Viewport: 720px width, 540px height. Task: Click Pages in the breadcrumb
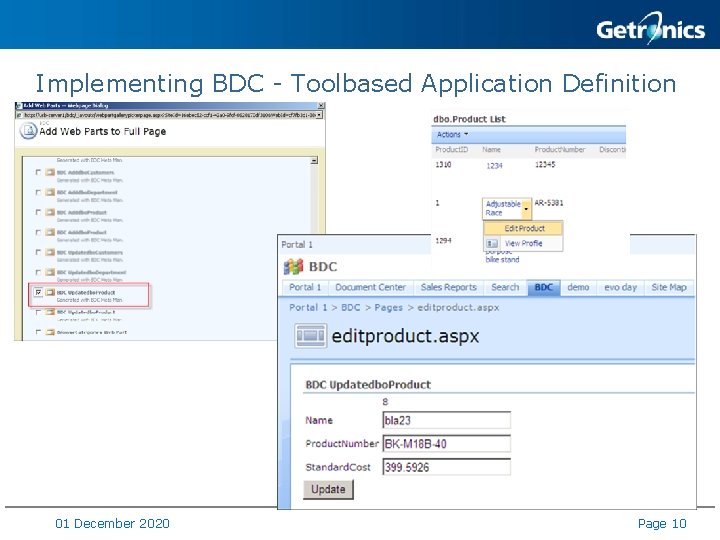[388, 308]
